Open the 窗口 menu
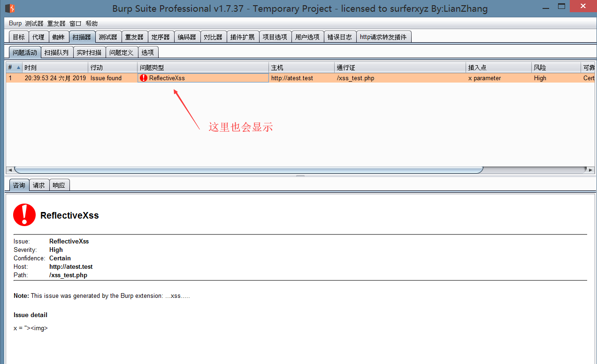 point(75,23)
